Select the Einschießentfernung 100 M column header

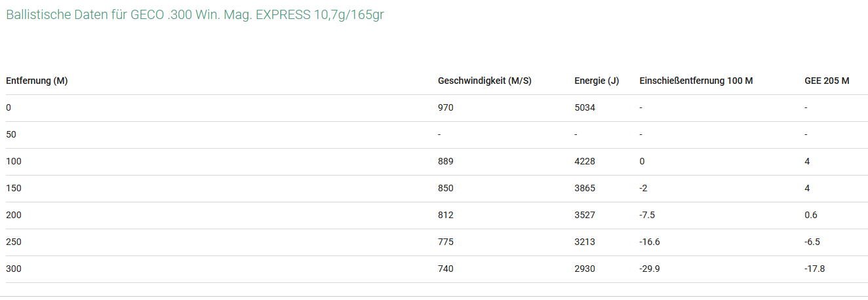pos(696,81)
